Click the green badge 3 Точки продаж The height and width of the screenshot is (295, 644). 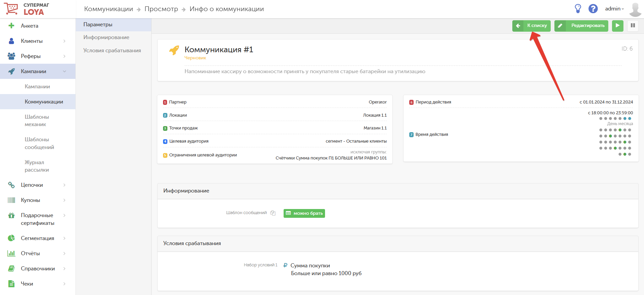coord(165,128)
